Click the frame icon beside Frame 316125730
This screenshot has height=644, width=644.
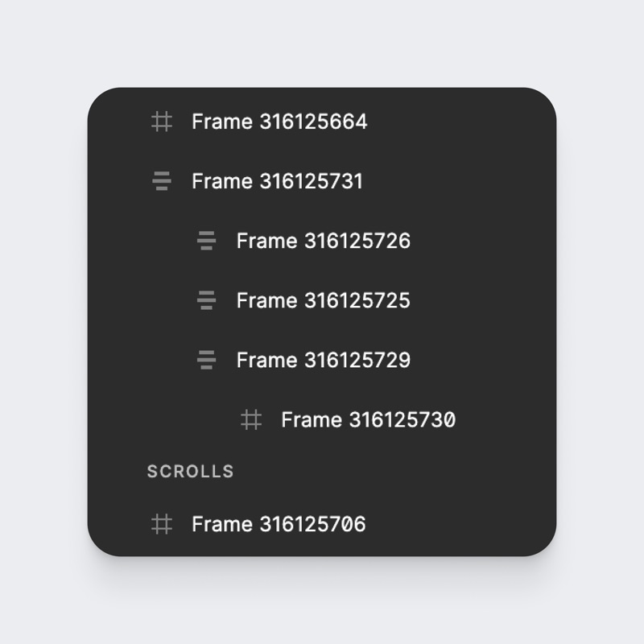tap(251, 419)
